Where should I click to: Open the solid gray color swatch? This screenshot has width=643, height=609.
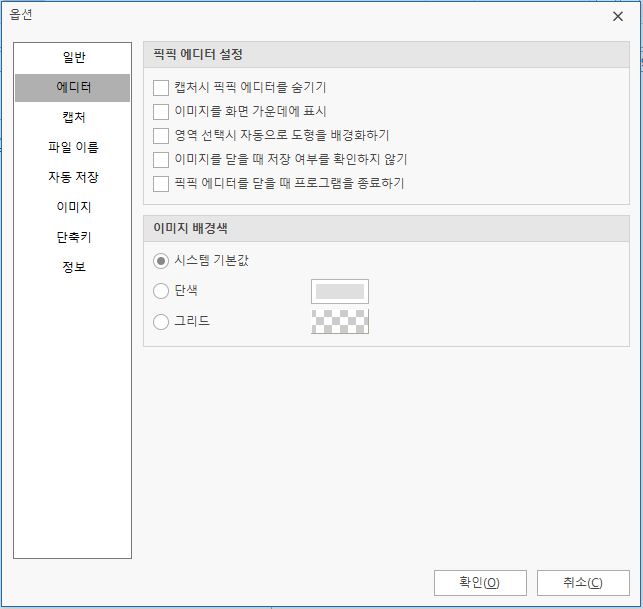pyautogui.click(x=340, y=292)
